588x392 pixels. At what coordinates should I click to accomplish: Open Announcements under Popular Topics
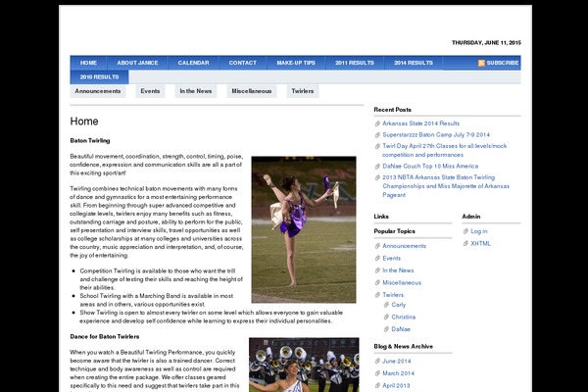click(404, 246)
